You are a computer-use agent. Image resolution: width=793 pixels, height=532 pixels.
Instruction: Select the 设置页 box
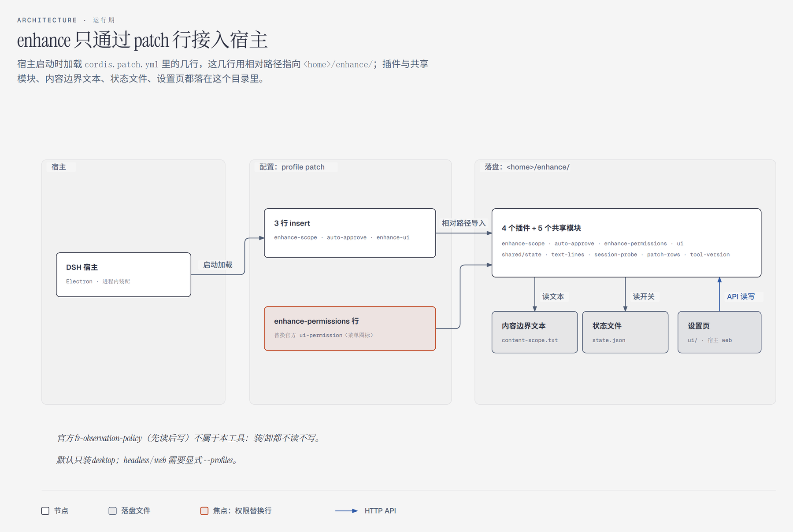click(719, 332)
